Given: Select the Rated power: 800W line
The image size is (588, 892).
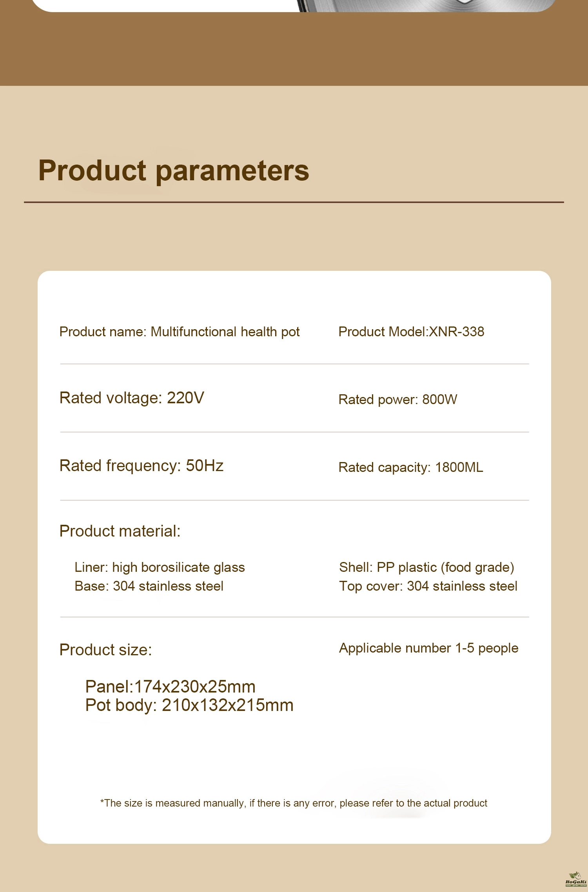Looking at the screenshot, I should tap(397, 399).
